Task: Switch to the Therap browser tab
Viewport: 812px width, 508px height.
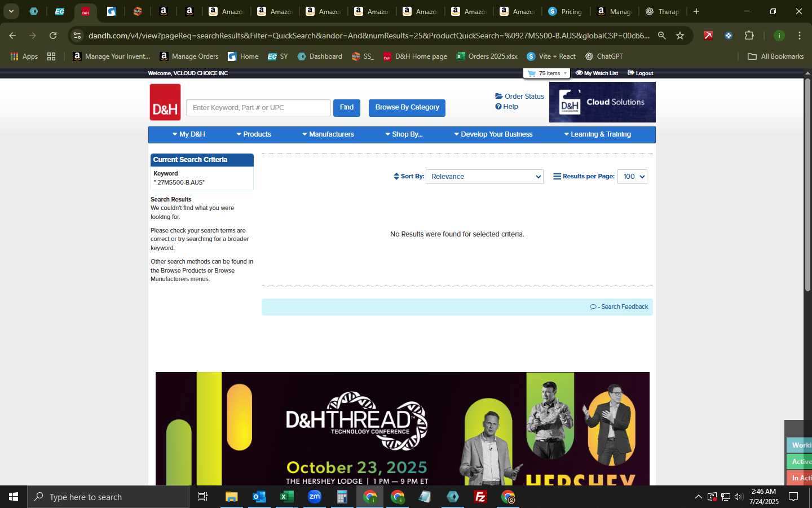Action: (x=663, y=11)
